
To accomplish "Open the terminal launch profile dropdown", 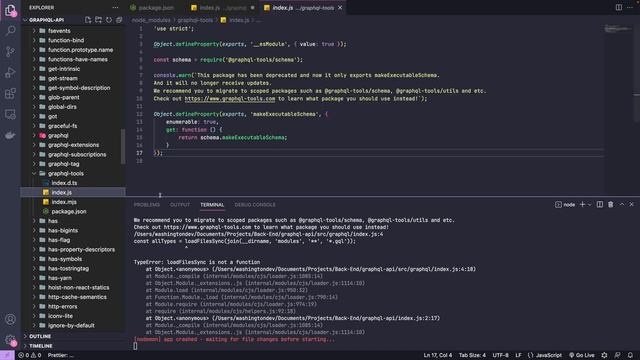I will point(589,204).
